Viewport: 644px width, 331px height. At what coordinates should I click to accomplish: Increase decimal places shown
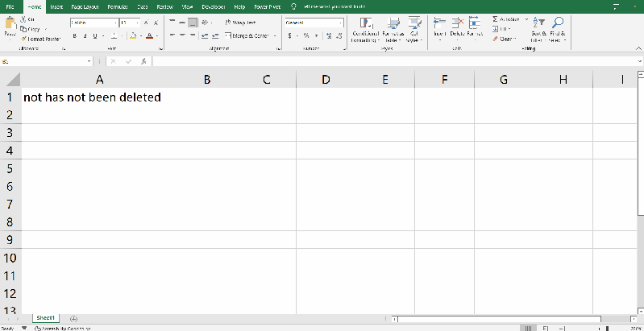329,35
